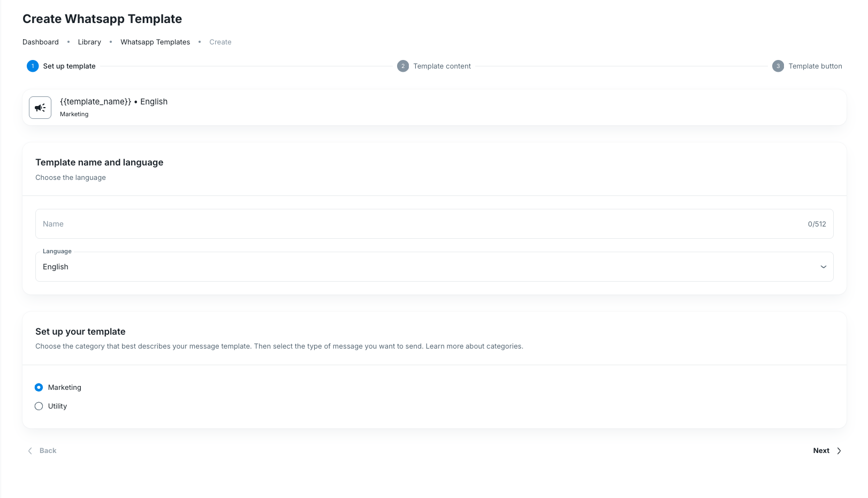Click the Language dropdown chevron arrow
This screenshot has height=498, width=868.
pyautogui.click(x=824, y=267)
